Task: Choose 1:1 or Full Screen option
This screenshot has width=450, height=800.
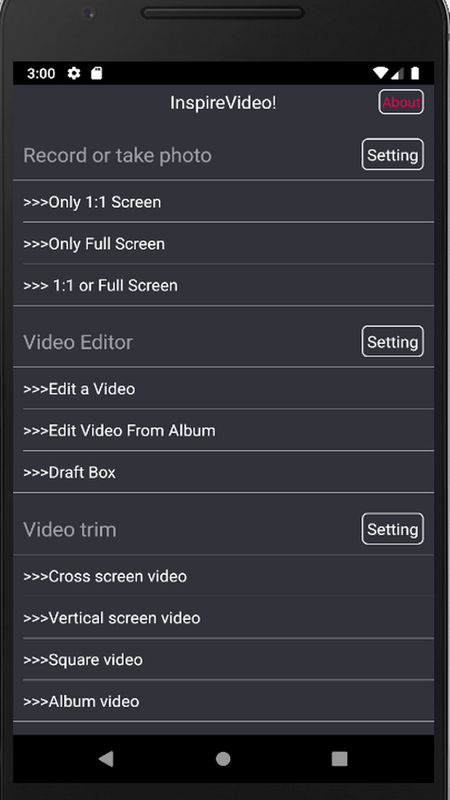Action: click(x=223, y=285)
